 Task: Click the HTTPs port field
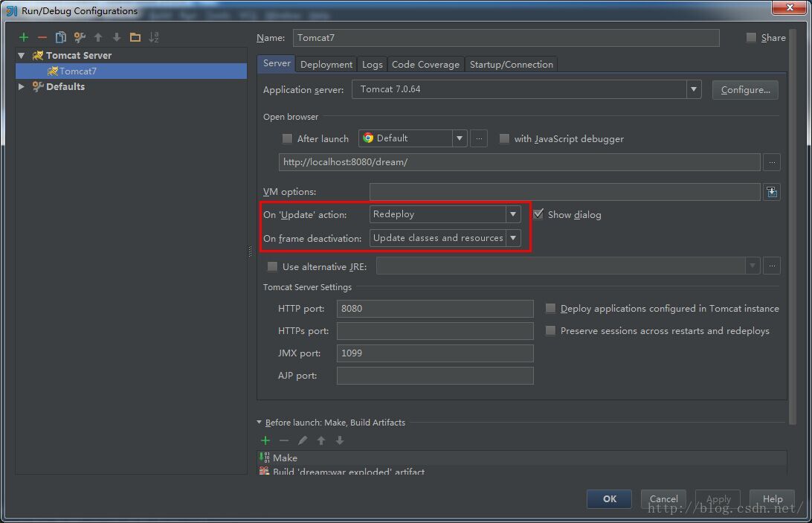point(435,331)
